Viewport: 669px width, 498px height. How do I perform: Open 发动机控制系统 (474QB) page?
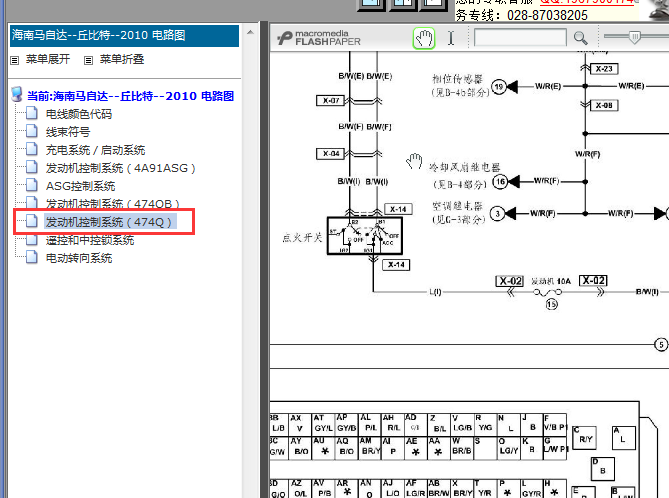coord(113,204)
